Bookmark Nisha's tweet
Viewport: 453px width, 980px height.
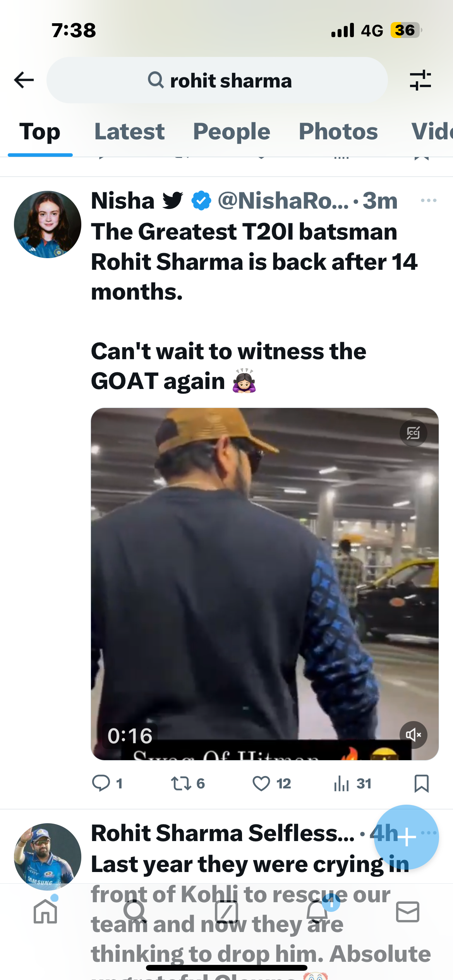click(x=422, y=783)
